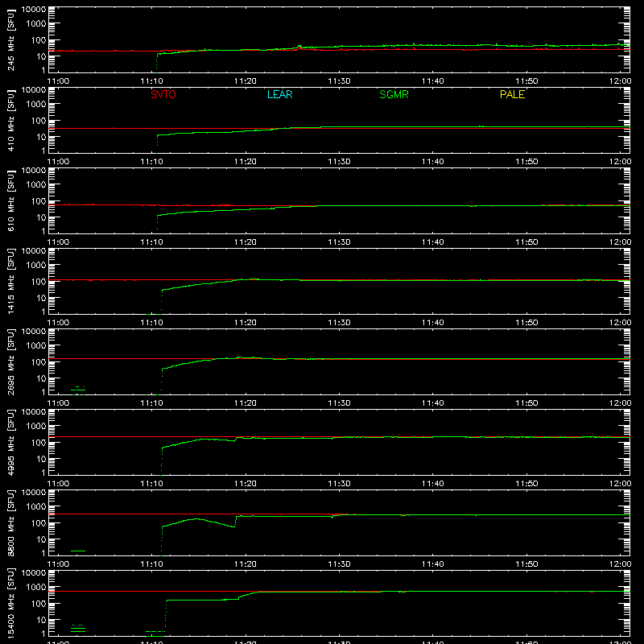Select the 410 MHz [SFU] axis title
This screenshot has width=644, height=644.
point(11,120)
